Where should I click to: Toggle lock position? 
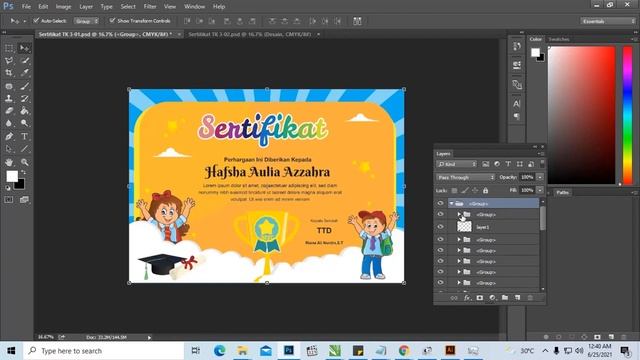click(x=475, y=190)
